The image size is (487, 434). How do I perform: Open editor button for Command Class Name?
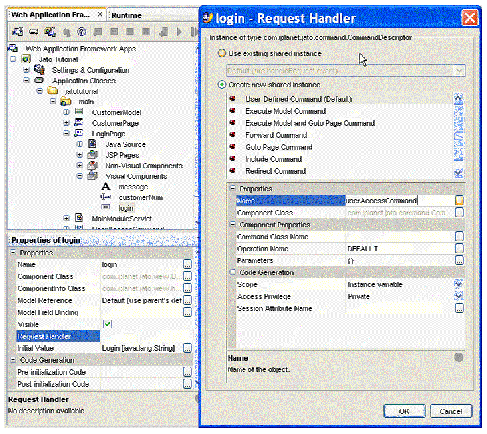[x=459, y=236]
